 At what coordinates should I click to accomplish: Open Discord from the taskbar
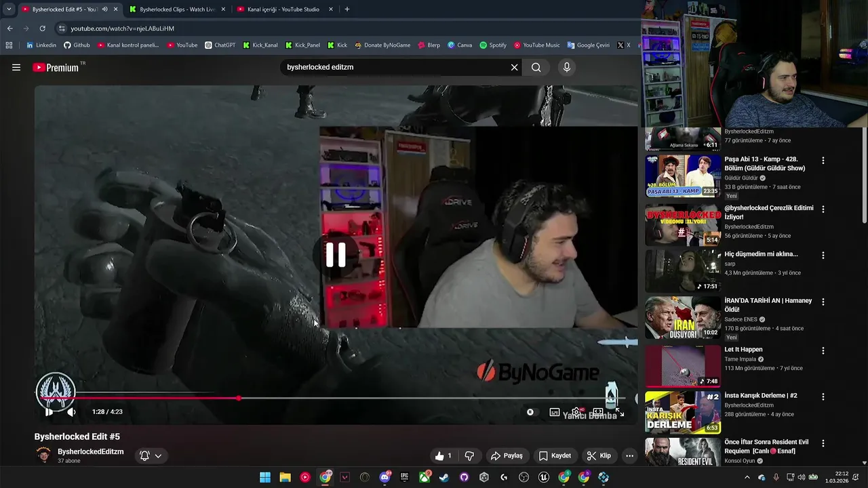point(384,477)
